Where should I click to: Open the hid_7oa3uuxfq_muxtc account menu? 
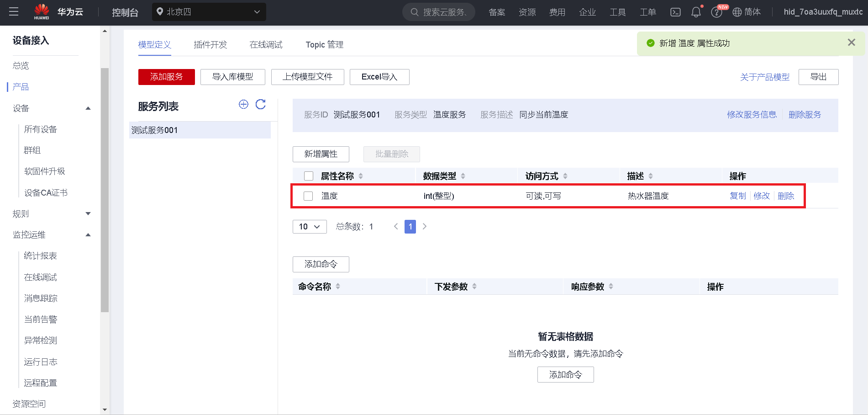[823, 12]
